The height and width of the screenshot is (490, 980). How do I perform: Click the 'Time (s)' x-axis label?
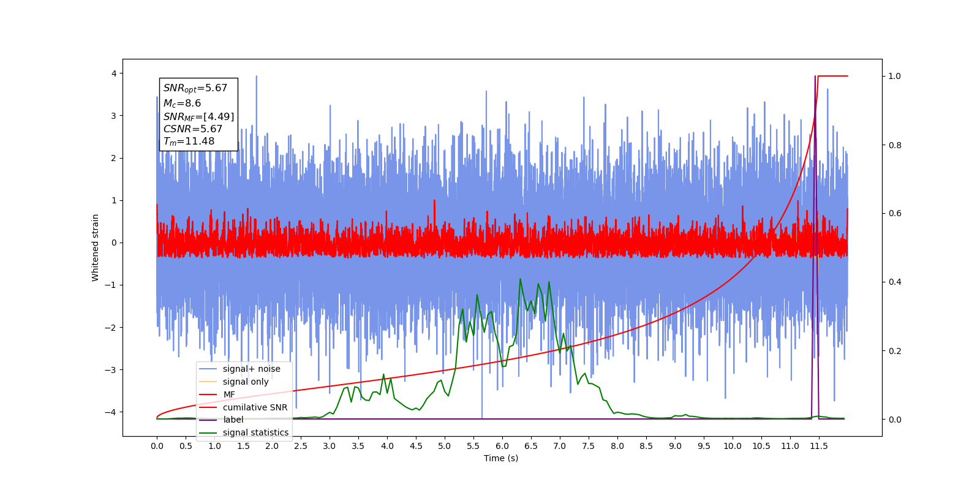point(501,458)
